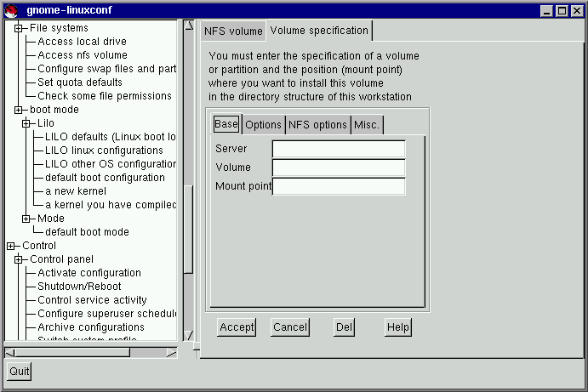The image size is (588, 392).
Task: Click into the Mount point field
Action: 339,186
